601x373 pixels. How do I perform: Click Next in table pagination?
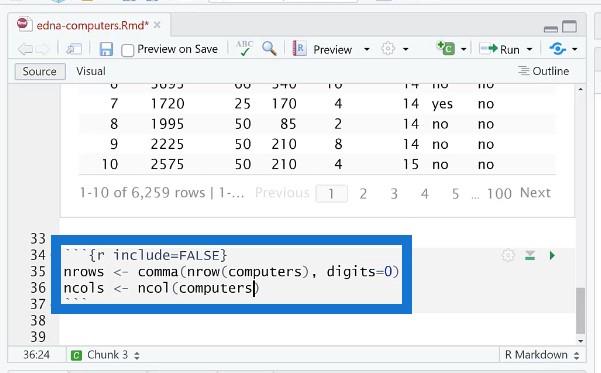click(x=535, y=192)
